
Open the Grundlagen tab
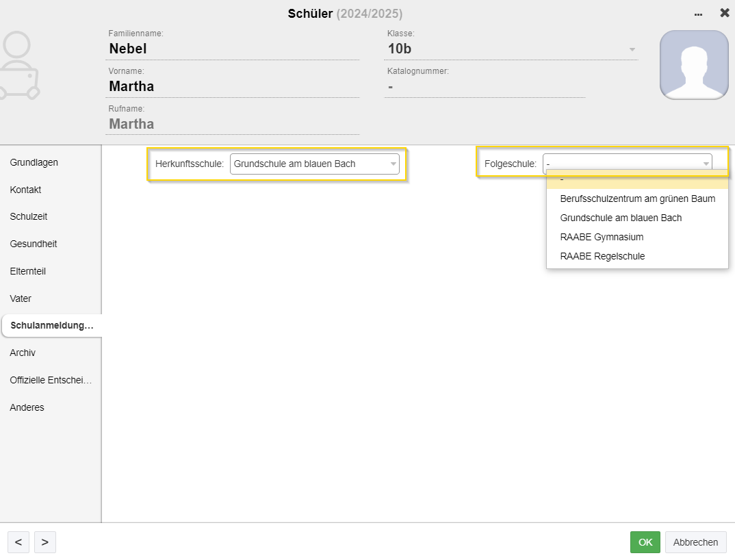[x=34, y=162]
